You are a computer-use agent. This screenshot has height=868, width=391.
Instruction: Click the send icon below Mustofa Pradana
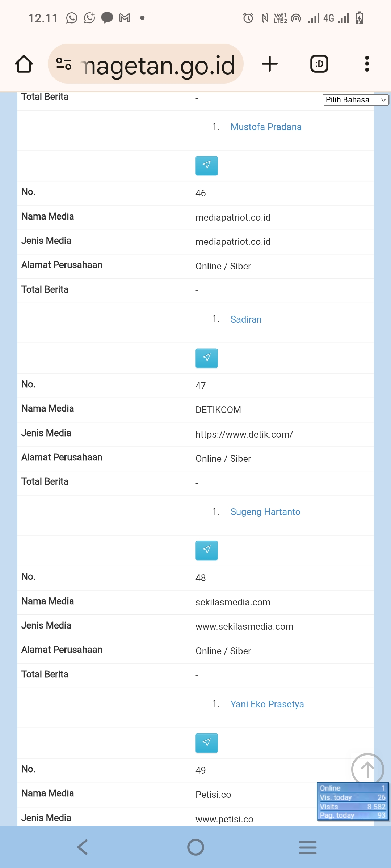(206, 166)
